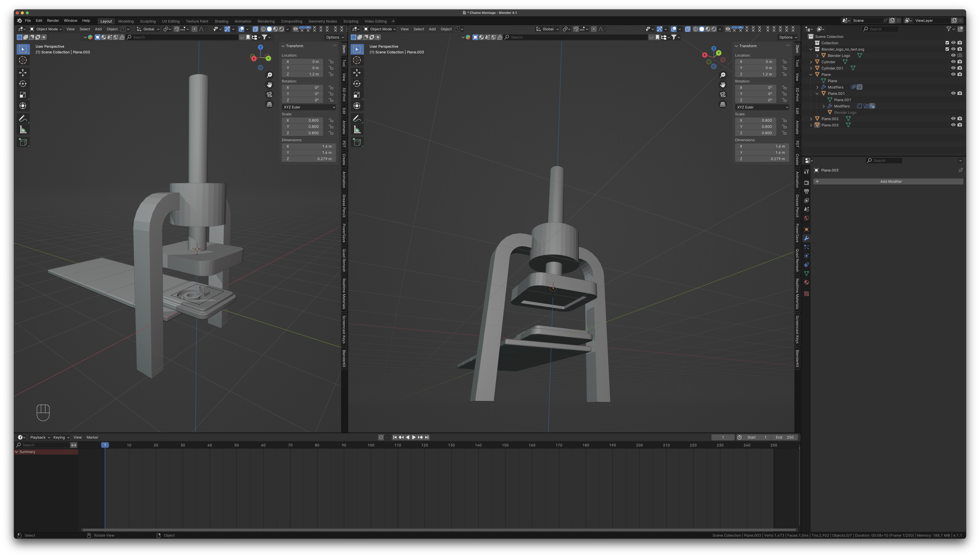Toggle camera view in the left viewport
The width and height of the screenshot is (980, 557).
(x=269, y=94)
